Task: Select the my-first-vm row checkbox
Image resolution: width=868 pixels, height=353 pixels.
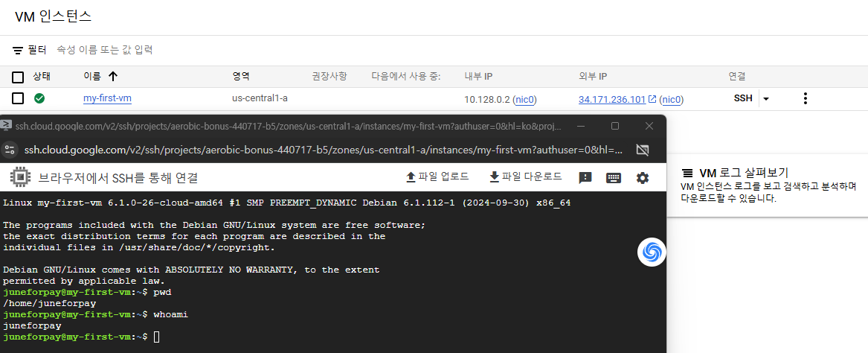Action: tap(18, 98)
